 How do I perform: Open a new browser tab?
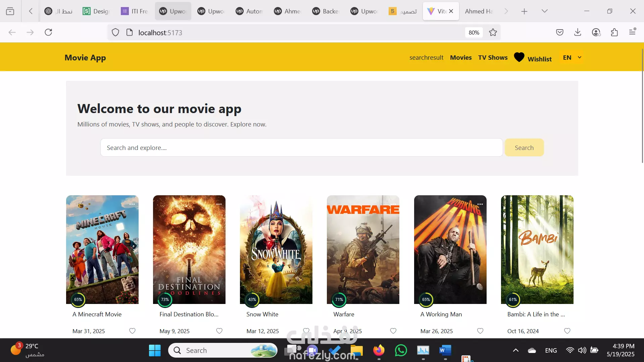(524, 11)
